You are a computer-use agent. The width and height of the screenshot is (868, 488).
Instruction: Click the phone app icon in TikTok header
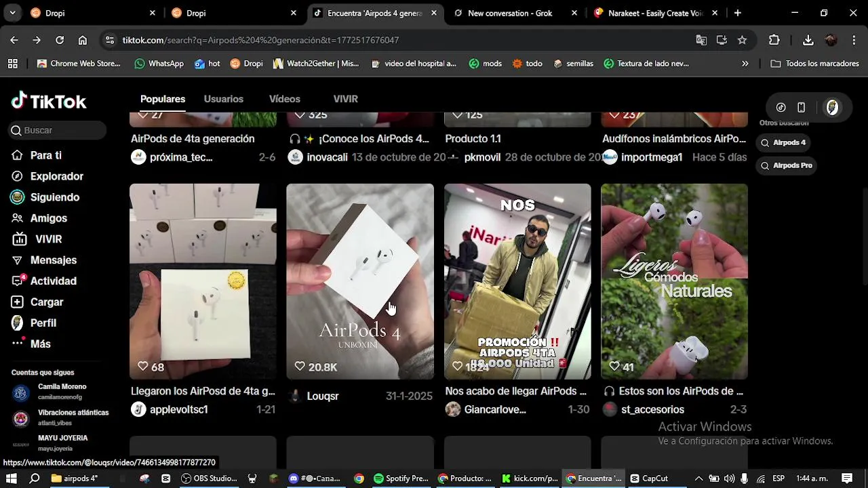(x=801, y=108)
